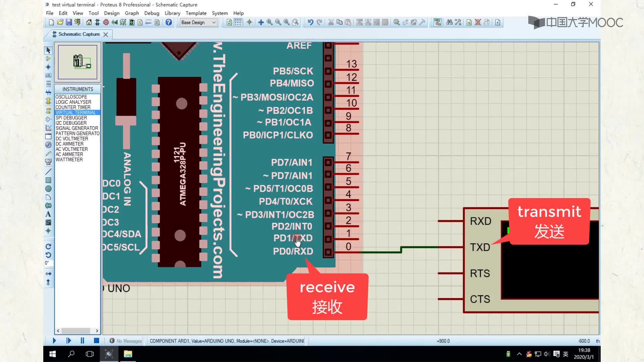The height and width of the screenshot is (362, 644).
Task: Select VIRTUAL TERMINAL in the instruments list
Action: coord(77,113)
